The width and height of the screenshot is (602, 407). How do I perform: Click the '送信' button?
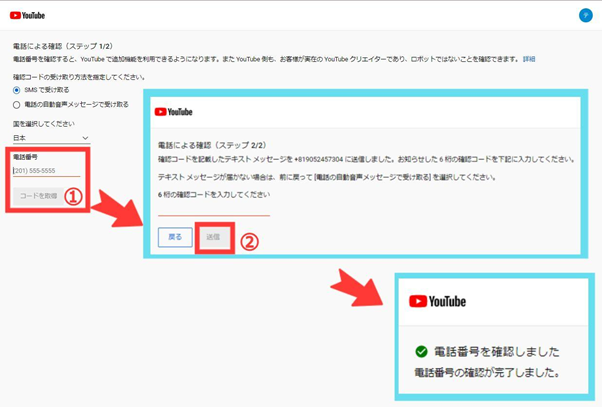click(213, 237)
